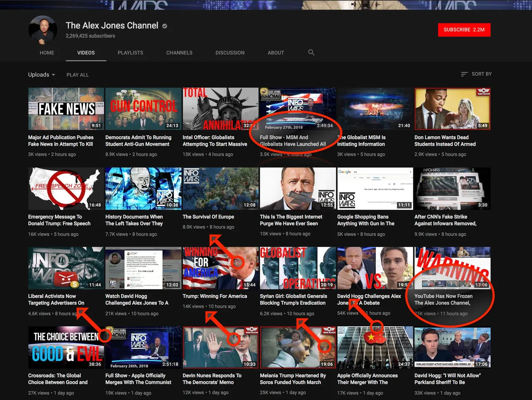Open title Watch David Hogg Challenged Alex Jones
Viewport: 532px width, 400px height.
pos(137,299)
